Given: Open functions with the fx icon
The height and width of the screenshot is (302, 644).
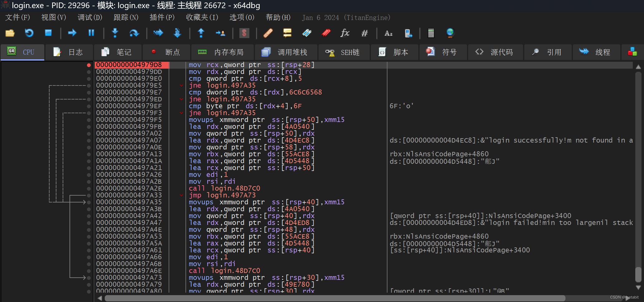Looking at the screenshot, I should (345, 33).
